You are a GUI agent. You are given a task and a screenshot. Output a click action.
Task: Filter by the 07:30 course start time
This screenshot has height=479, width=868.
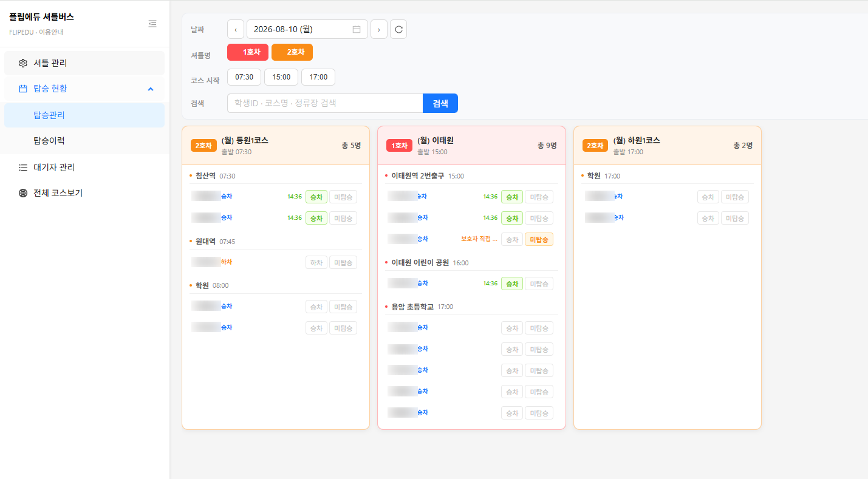pyautogui.click(x=244, y=77)
